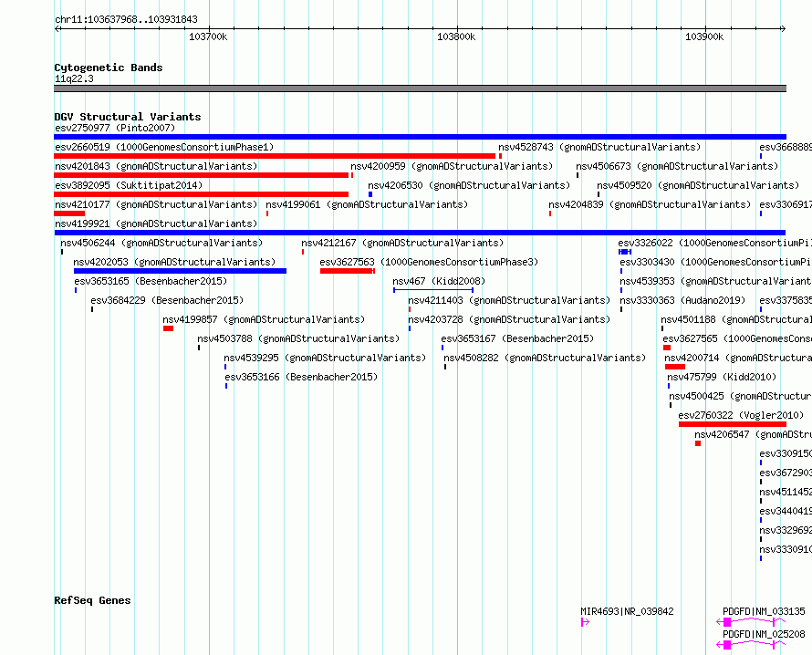Open nsv4539295 variant label
Image resolution: width=812 pixels, height=655 pixels.
tap(325, 358)
